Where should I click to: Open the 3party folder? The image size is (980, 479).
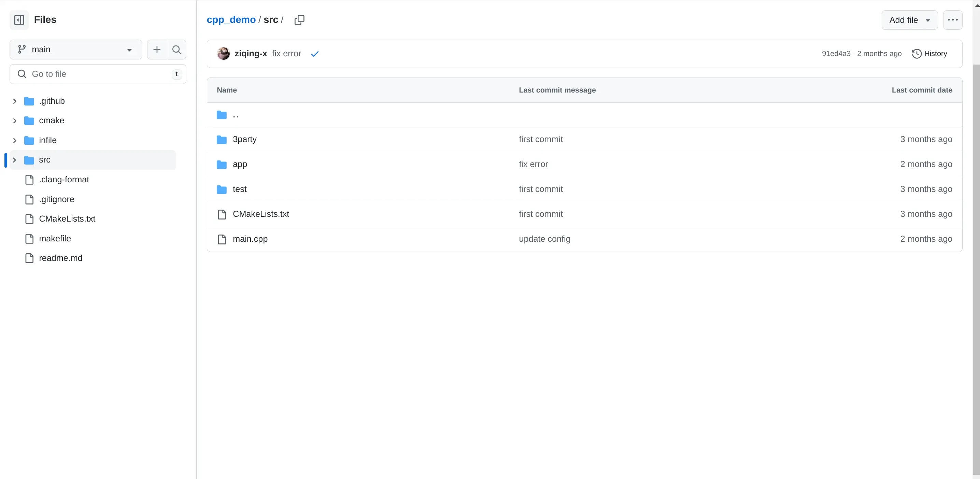(245, 139)
